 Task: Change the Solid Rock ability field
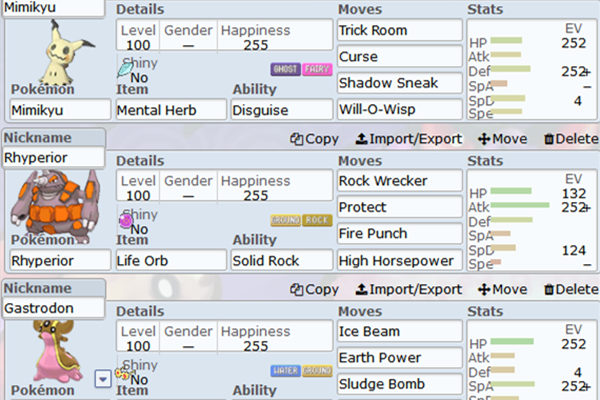282,260
